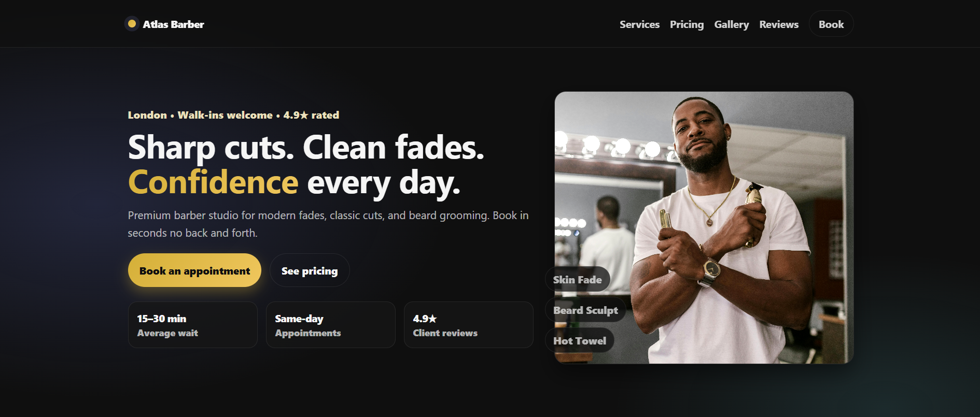Select the 4.9★ Client reviews card
This screenshot has height=417, width=980.
tap(468, 325)
